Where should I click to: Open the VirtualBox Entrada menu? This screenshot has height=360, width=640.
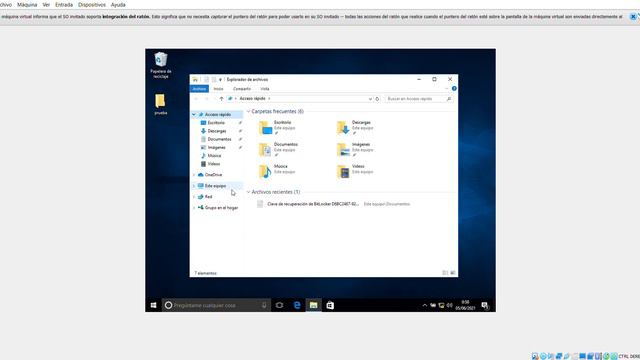point(64,5)
